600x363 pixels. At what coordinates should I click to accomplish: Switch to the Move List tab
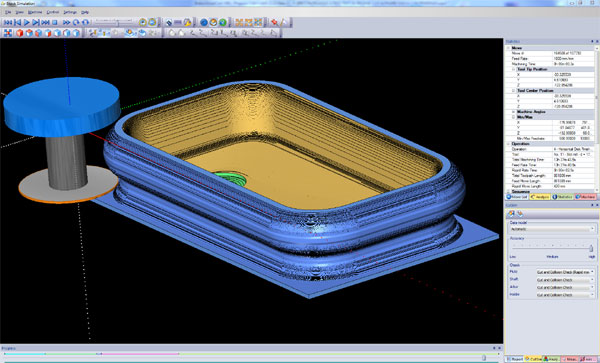coord(517,197)
